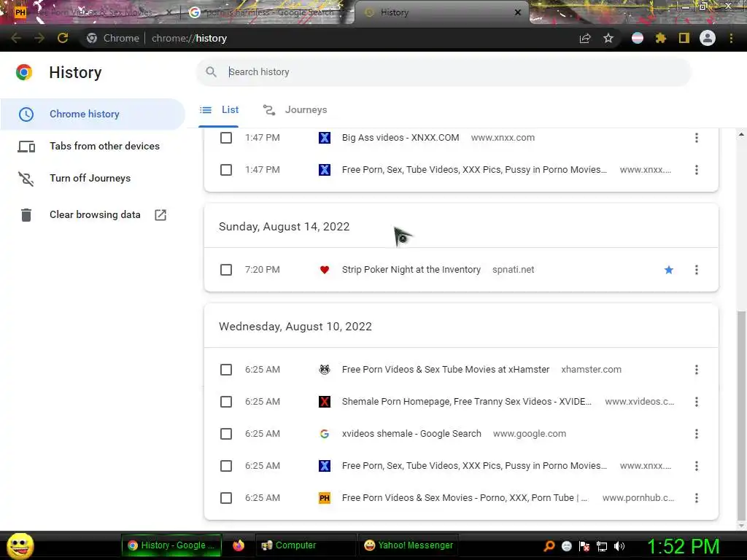Click the red X favicon of xvideos row
Screen dimensions: 747x560
click(325, 402)
